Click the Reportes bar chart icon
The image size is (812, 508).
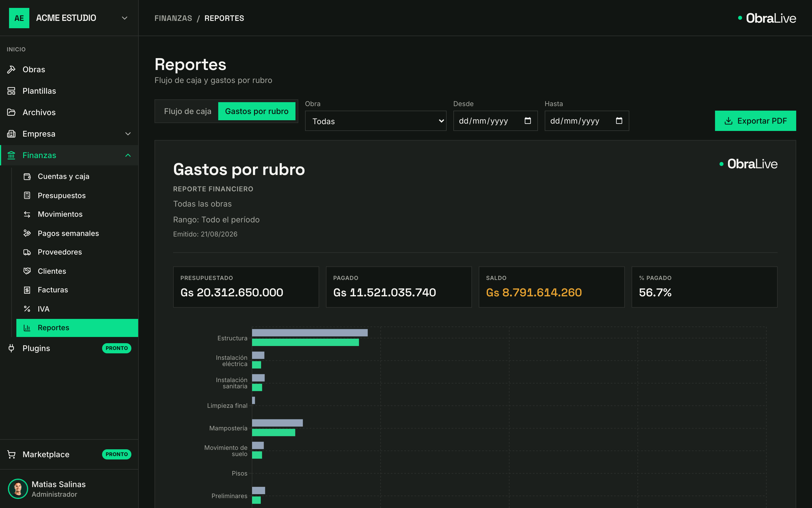[27, 328]
